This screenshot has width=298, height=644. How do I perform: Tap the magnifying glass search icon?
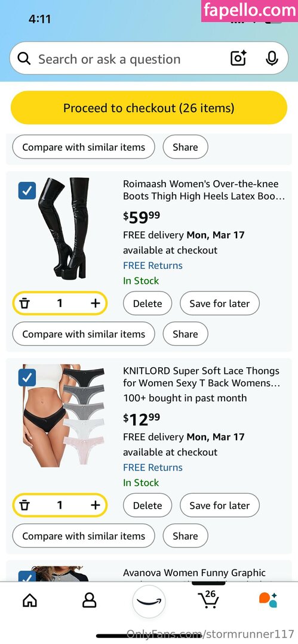24,58
